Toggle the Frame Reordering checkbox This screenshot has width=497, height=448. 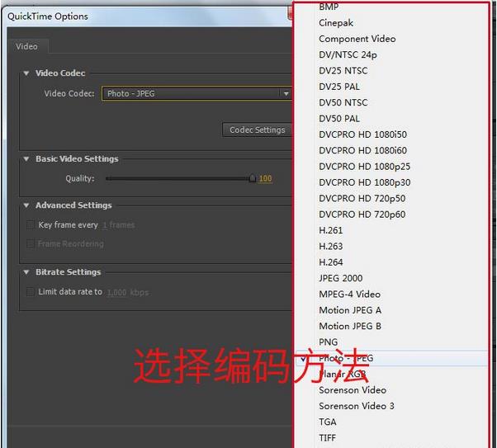pos(31,243)
